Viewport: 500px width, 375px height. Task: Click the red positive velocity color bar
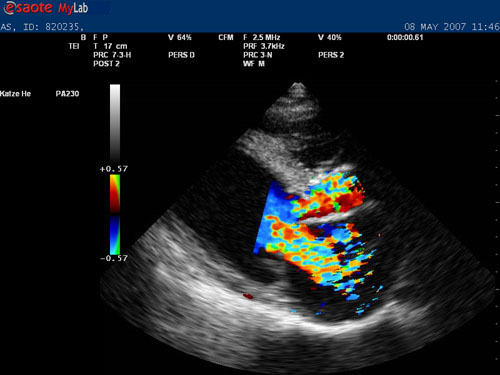pyautogui.click(x=115, y=193)
